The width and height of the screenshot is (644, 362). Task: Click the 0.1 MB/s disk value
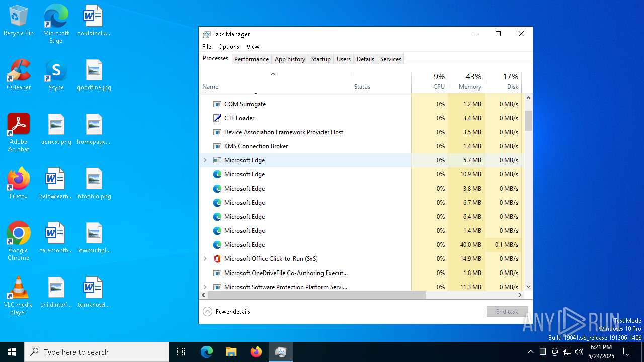pos(507,245)
